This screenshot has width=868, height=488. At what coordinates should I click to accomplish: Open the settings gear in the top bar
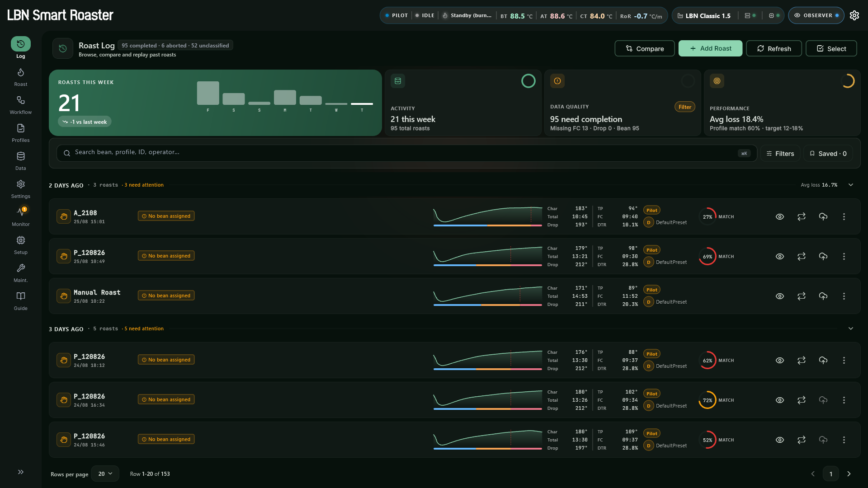coord(854,15)
